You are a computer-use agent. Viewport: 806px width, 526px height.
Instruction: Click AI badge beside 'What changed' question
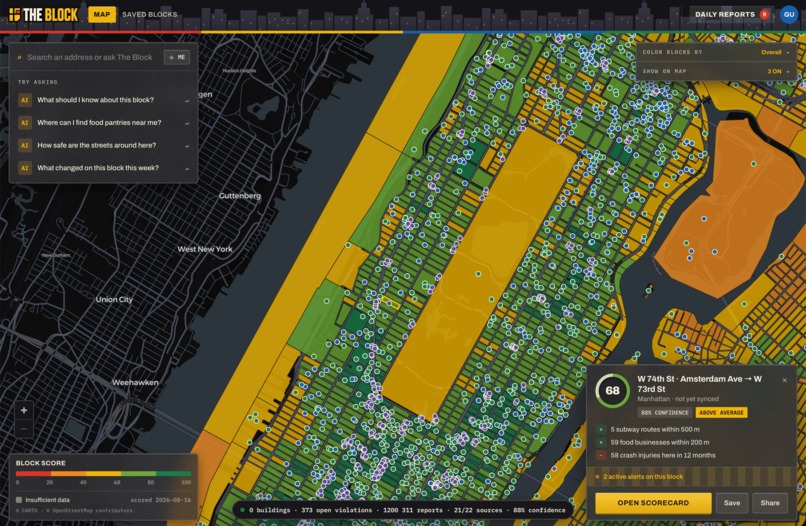coord(25,168)
